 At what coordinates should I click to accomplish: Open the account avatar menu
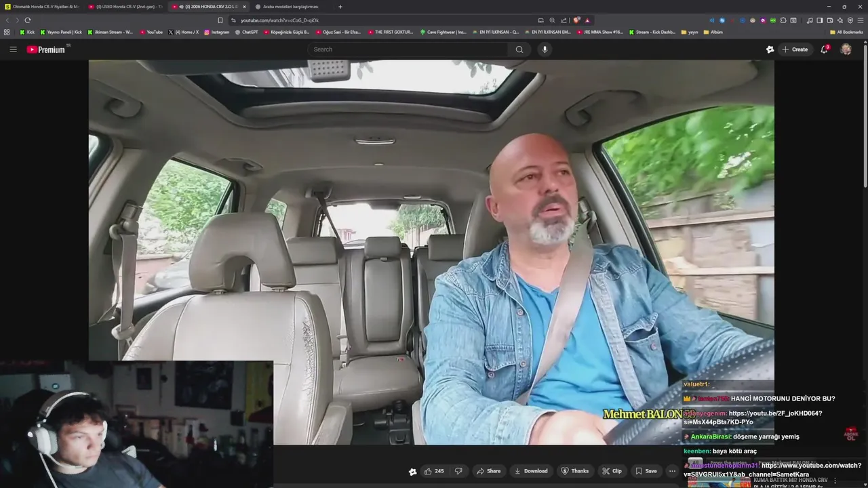tap(846, 49)
